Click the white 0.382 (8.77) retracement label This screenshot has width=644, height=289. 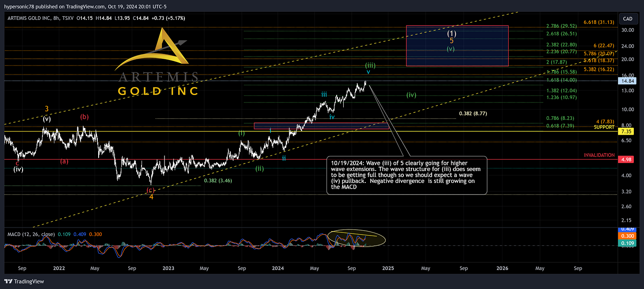[473, 114]
